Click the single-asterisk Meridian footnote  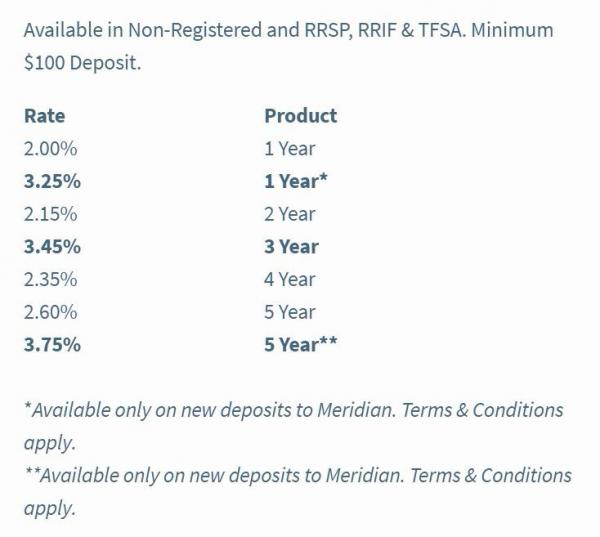(293, 411)
